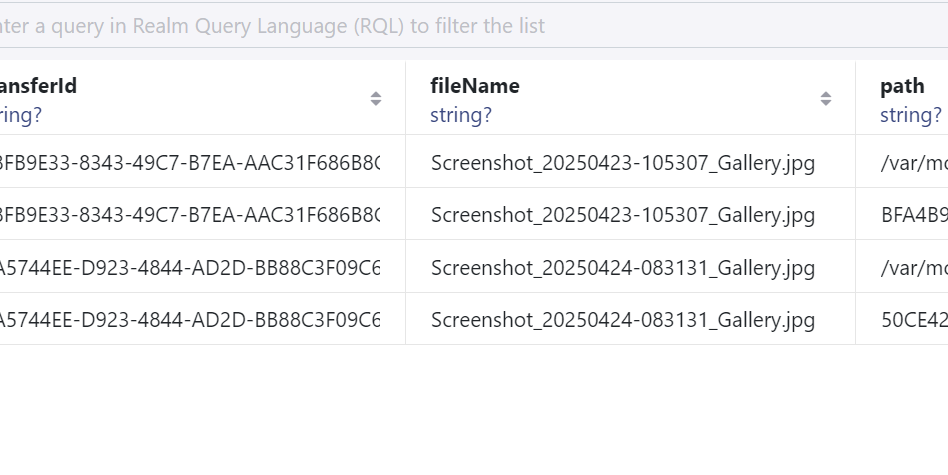Click the /var path cell in the third row
Screen dimensions: 948x475
click(914, 268)
